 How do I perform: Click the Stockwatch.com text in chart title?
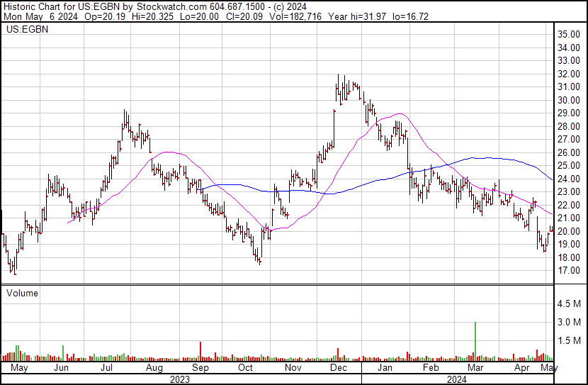[171, 6]
